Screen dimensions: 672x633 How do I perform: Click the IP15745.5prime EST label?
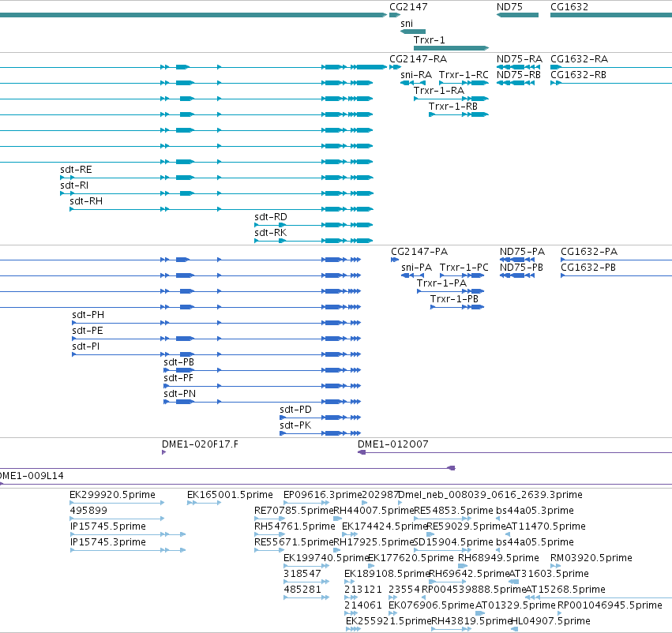click(107, 526)
